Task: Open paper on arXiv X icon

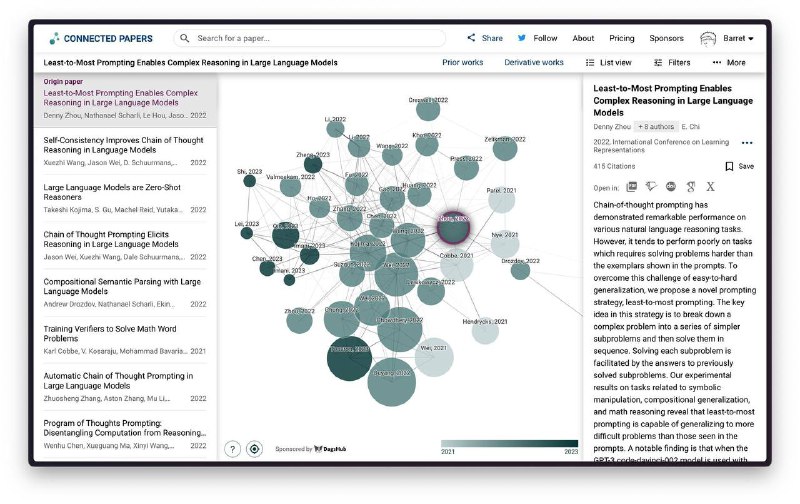Action: [710, 186]
